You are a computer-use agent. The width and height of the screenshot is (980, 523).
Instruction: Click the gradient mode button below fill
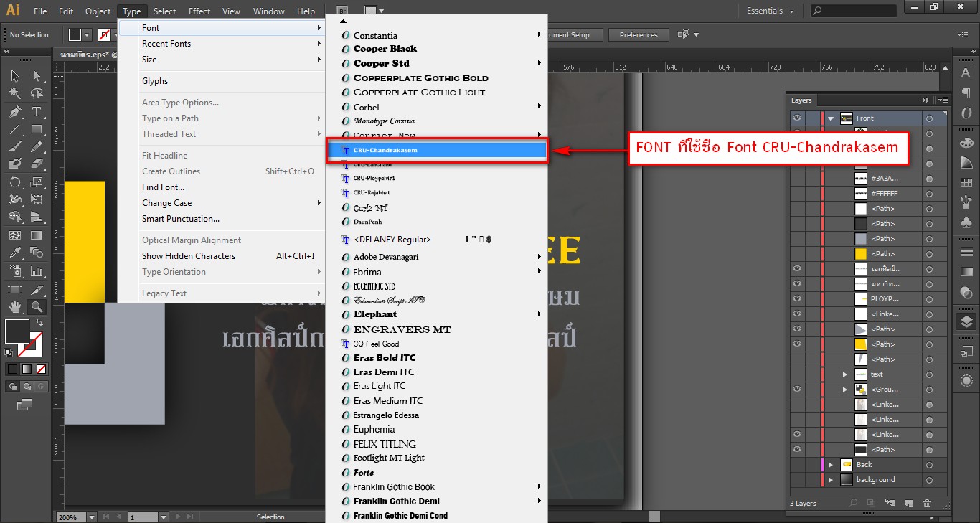tap(27, 369)
